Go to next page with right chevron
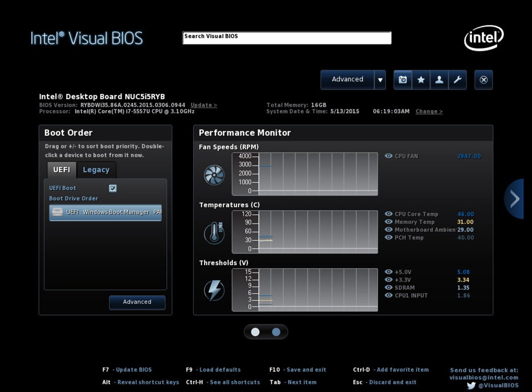This screenshot has height=392, width=532. click(514, 199)
